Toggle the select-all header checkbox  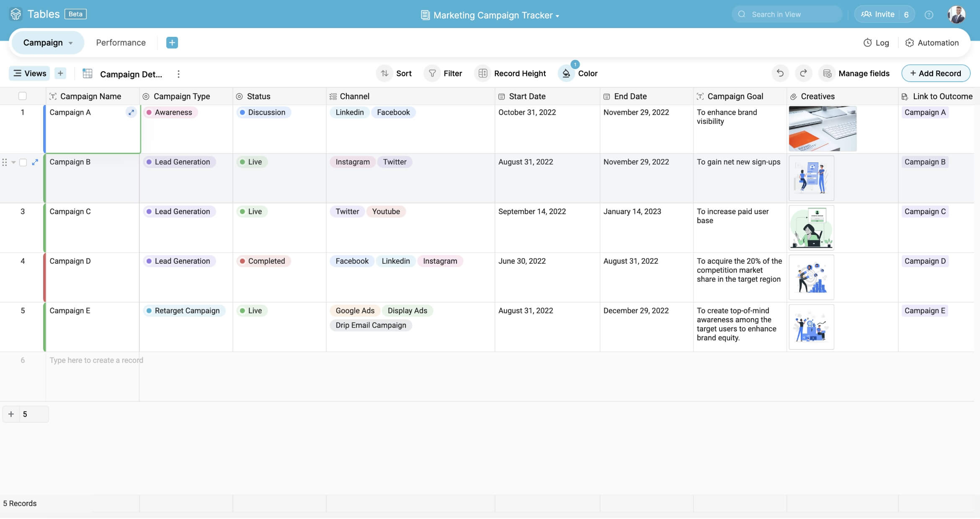point(23,96)
